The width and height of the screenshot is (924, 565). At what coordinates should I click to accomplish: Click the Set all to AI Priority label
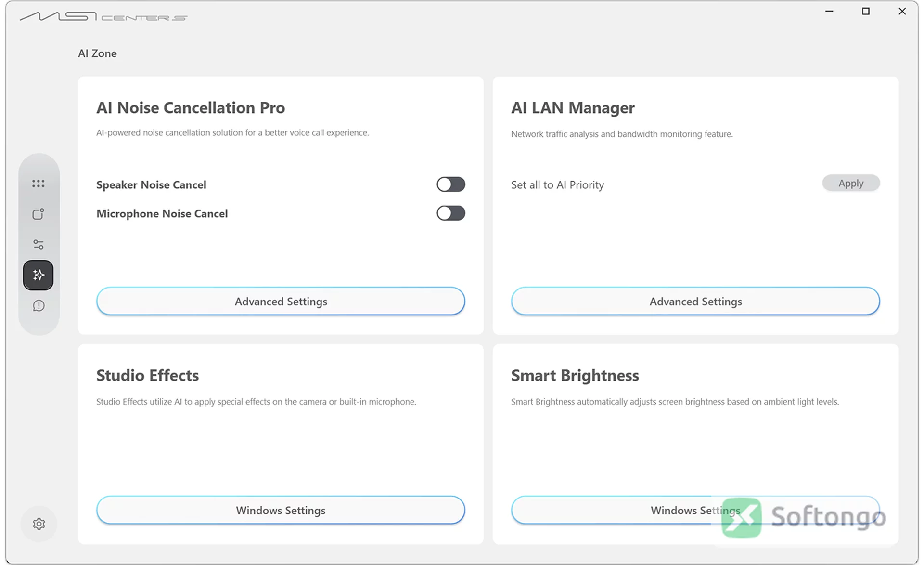click(557, 185)
